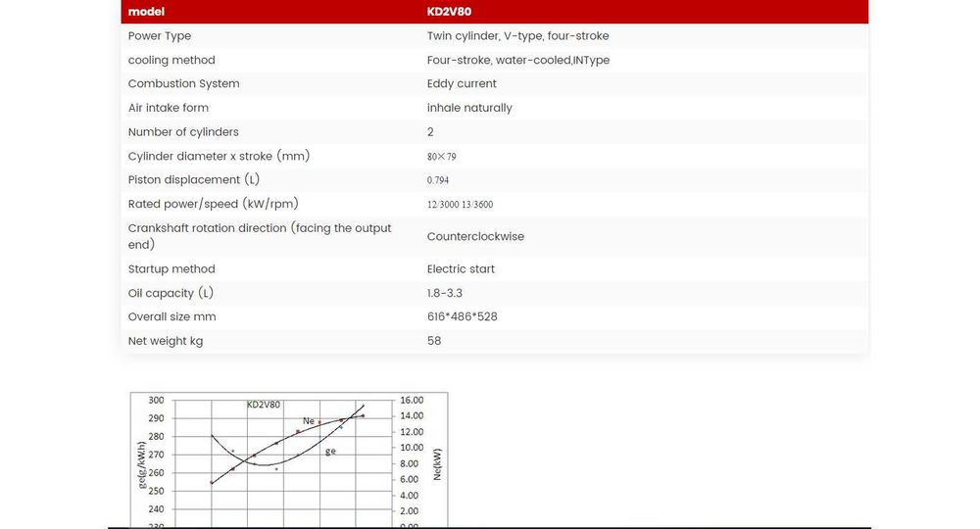Click the '250' left axis tick
Viewport: 980px width, 529px height.
point(156,491)
